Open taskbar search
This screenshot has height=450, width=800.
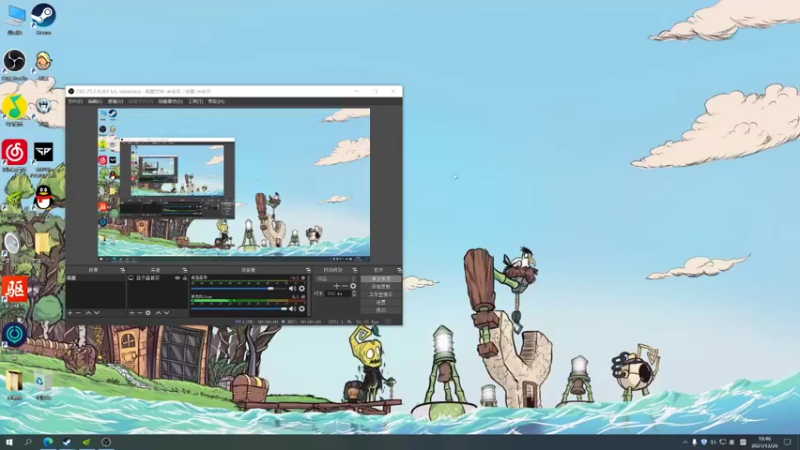click(x=28, y=442)
